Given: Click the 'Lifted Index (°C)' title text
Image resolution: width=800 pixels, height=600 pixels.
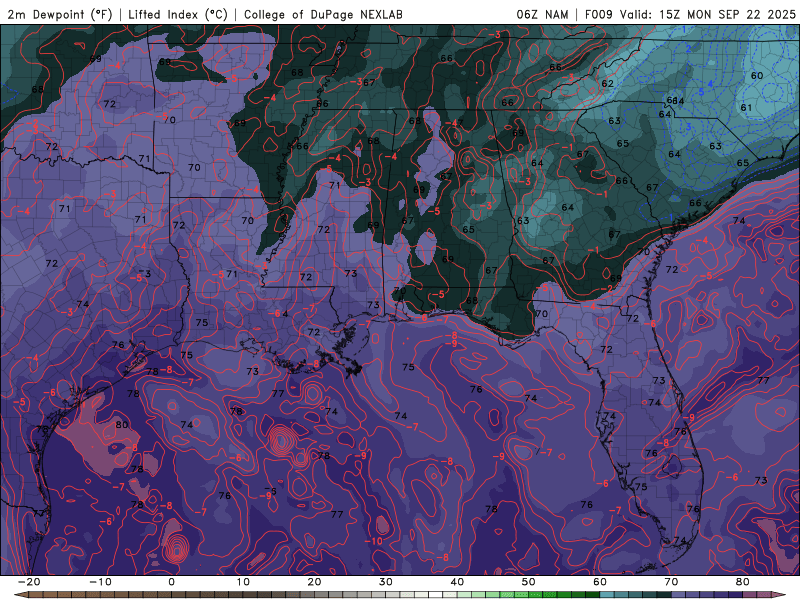Looking at the screenshot, I should pos(178,14).
